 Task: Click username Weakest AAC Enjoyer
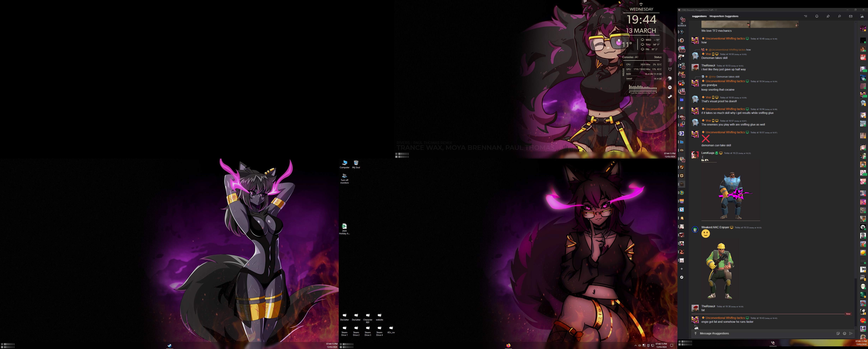click(715, 227)
